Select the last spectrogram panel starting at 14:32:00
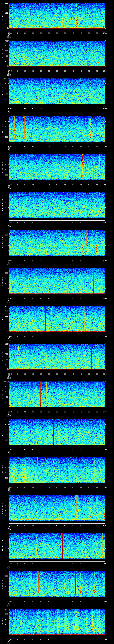The height and width of the screenshot is (644, 114). click(57, 621)
